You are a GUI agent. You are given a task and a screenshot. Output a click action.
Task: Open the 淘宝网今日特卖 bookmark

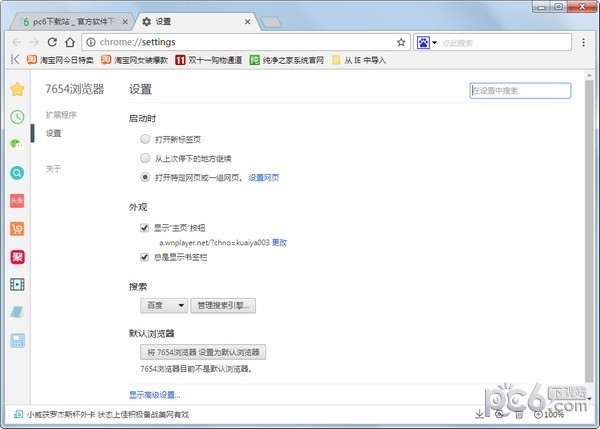[x=60, y=60]
